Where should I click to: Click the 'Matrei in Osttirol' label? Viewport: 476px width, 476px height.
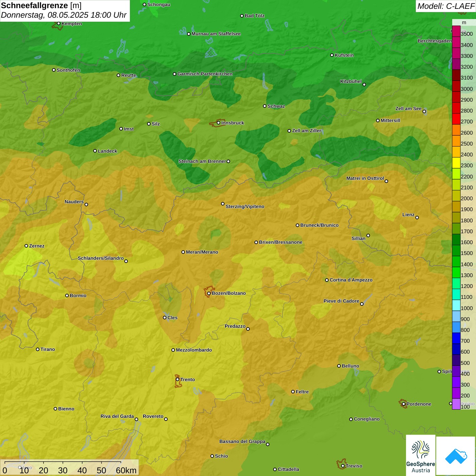pos(365,178)
